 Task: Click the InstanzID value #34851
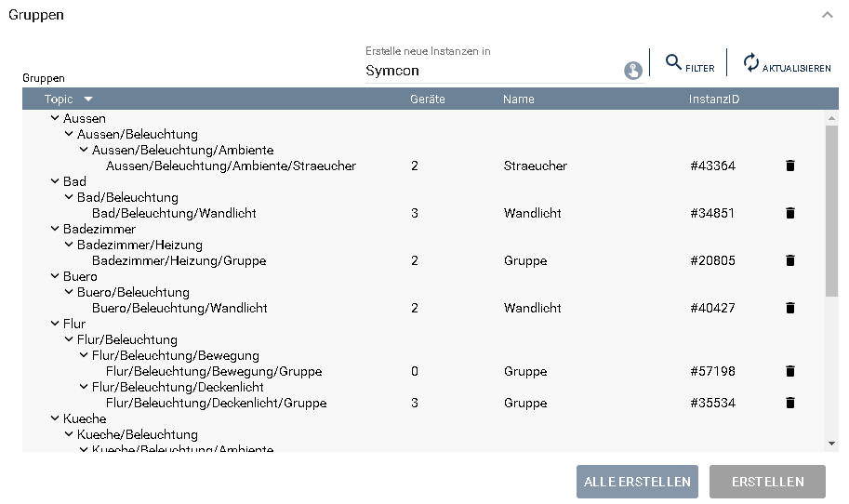pyautogui.click(x=712, y=213)
